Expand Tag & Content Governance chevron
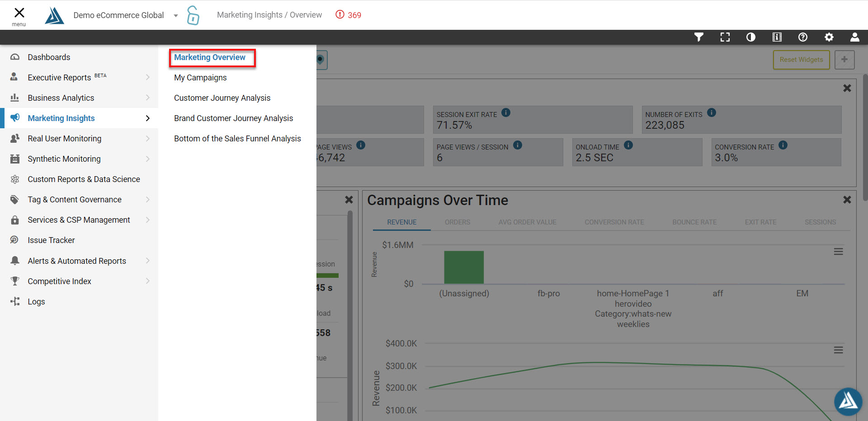868x421 pixels. (x=148, y=200)
